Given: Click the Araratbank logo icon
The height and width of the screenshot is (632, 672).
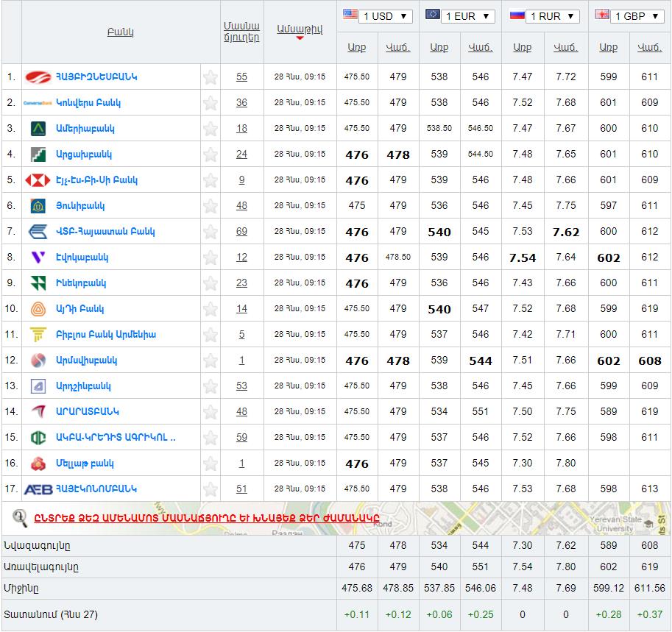Looking at the screenshot, I should point(38,412).
